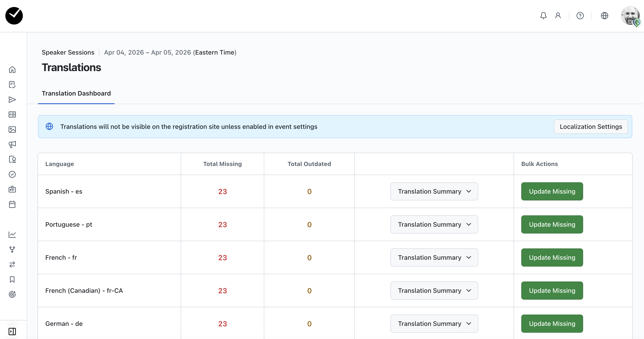This screenshot has width=644, height=339.
Task: Click Update Missing for Portuguese
Action: tap(552, 224)
